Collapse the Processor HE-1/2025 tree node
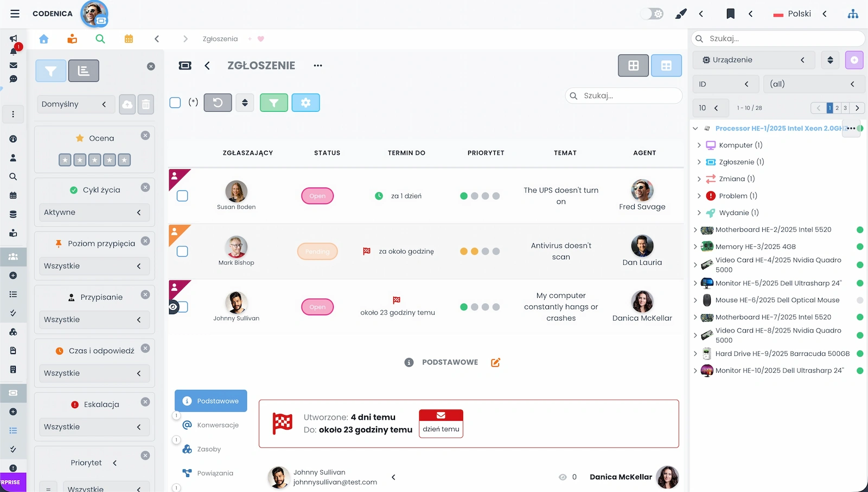The height and width of the screenshot is (492, 868). 695,129
